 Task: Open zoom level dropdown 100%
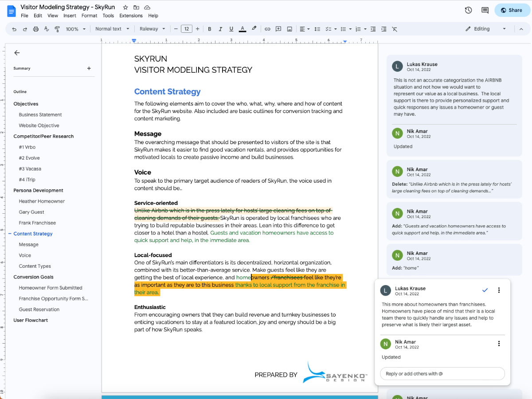point(76,29)
